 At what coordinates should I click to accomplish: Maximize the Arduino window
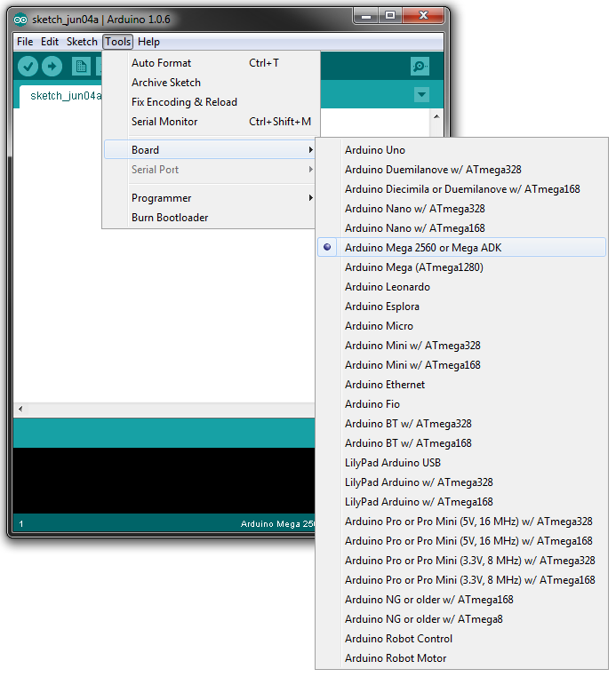[390, 16]
